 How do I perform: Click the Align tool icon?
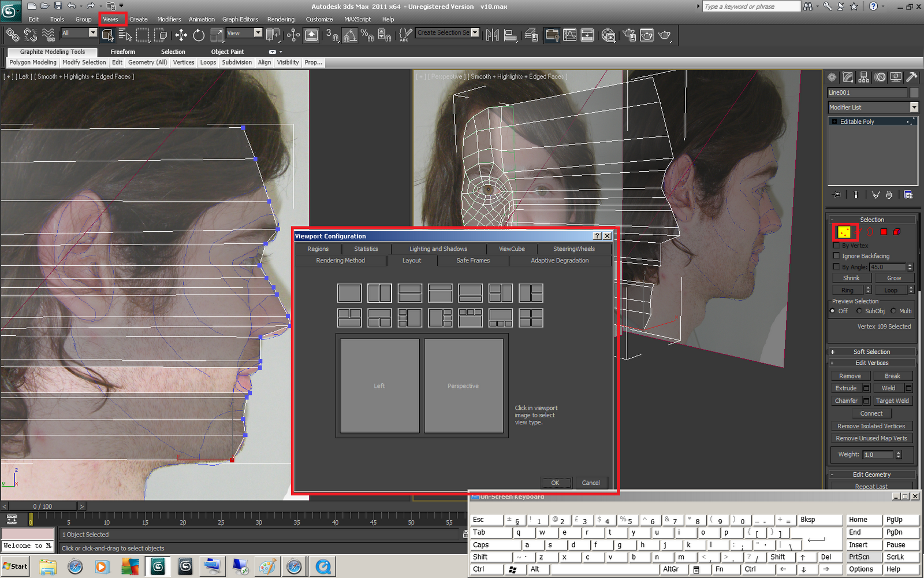511,35
